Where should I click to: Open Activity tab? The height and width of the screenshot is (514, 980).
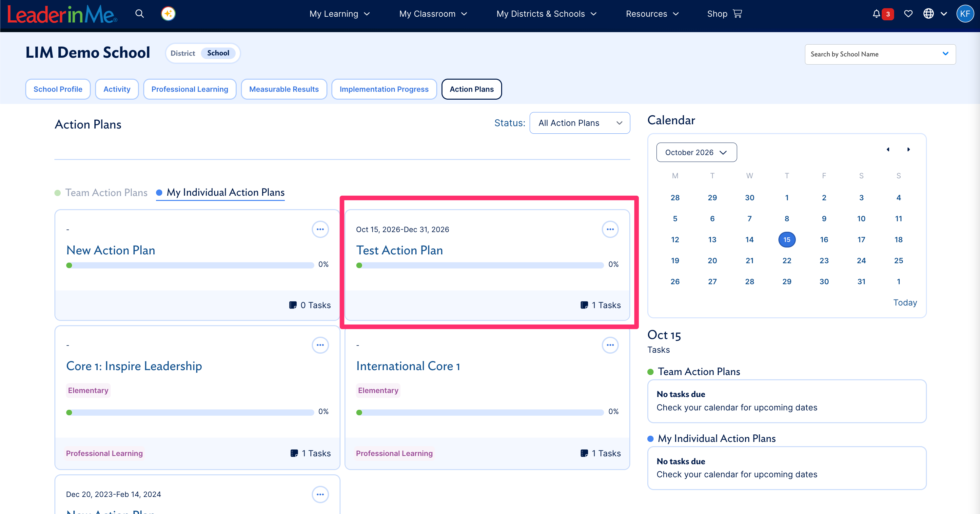pyautogui.click(x=117, y=89)
